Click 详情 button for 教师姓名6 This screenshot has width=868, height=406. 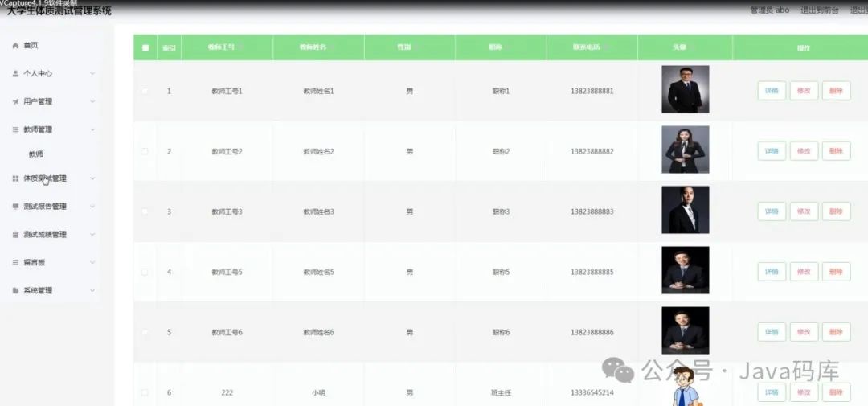pyautogui.click(x=772, y=332)
